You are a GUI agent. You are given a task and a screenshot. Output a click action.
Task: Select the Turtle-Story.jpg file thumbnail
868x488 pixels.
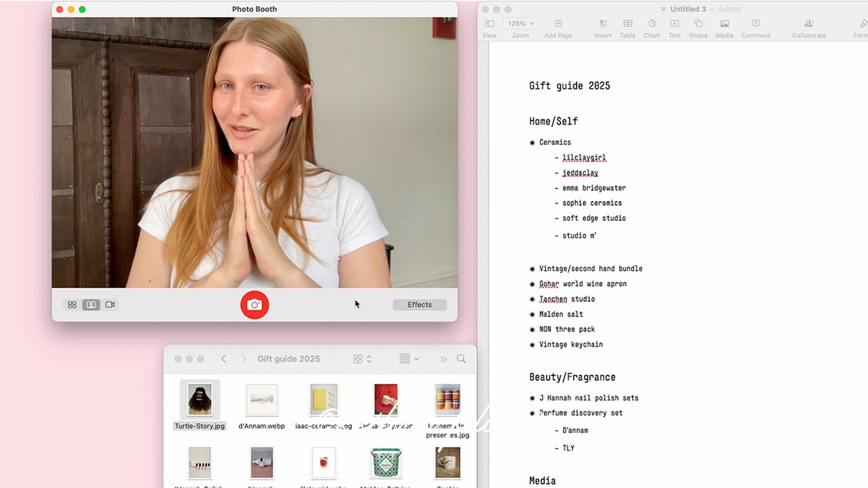click(x=199, y=400)
